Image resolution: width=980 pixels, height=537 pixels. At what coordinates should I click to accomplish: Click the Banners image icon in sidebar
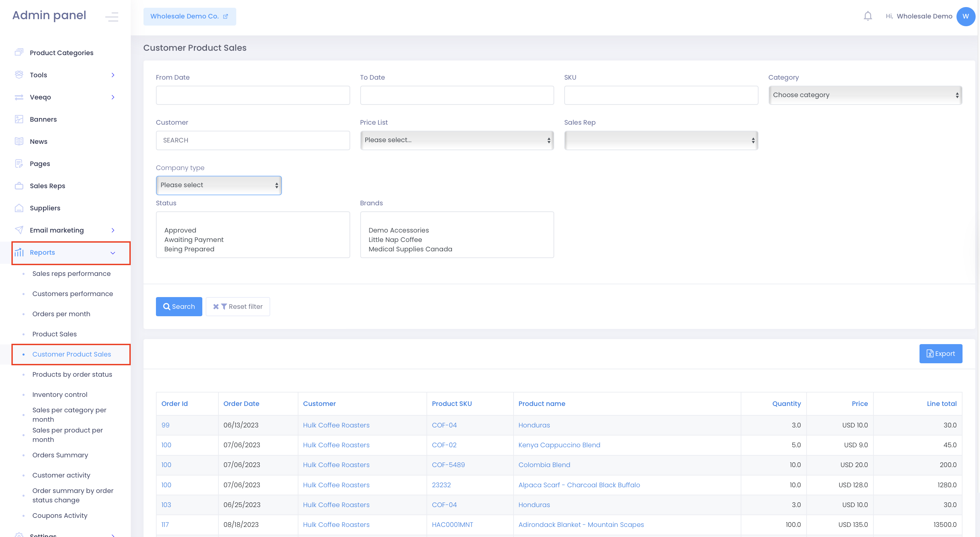(18, 119)
